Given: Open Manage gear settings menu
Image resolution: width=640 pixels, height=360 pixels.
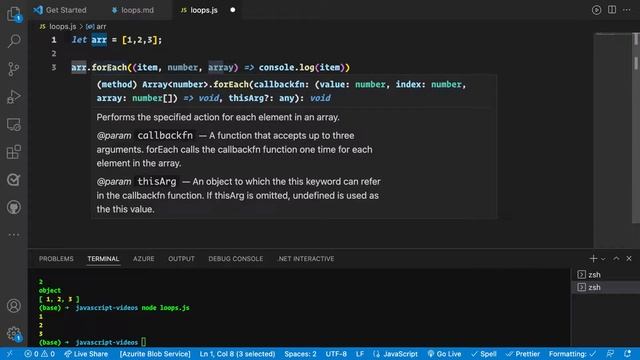Looking at the screenshot, I should coord(14,333).
